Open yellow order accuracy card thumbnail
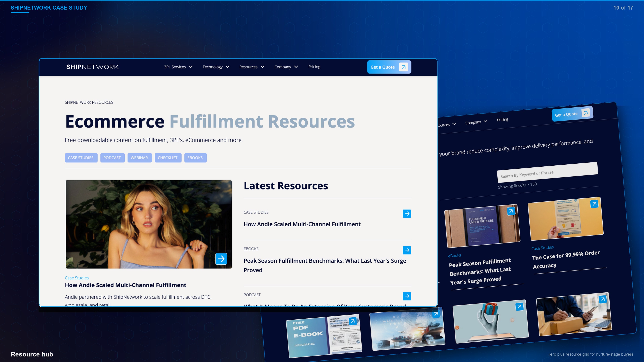 point(566,219)
